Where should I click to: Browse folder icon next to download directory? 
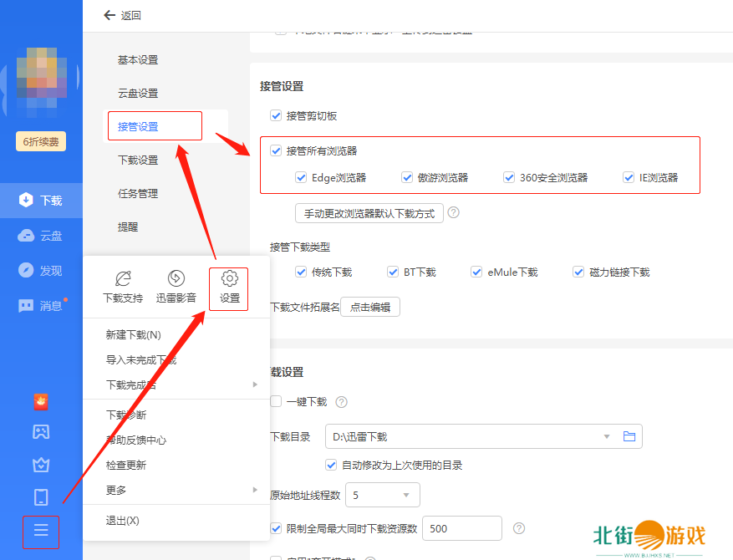click(x=630, y=436)
